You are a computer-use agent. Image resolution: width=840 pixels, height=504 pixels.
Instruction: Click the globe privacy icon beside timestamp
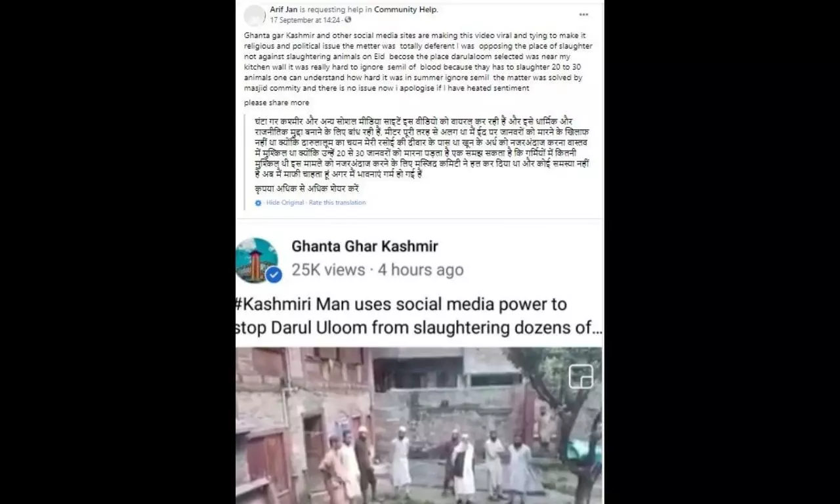(x=348, y=20)
